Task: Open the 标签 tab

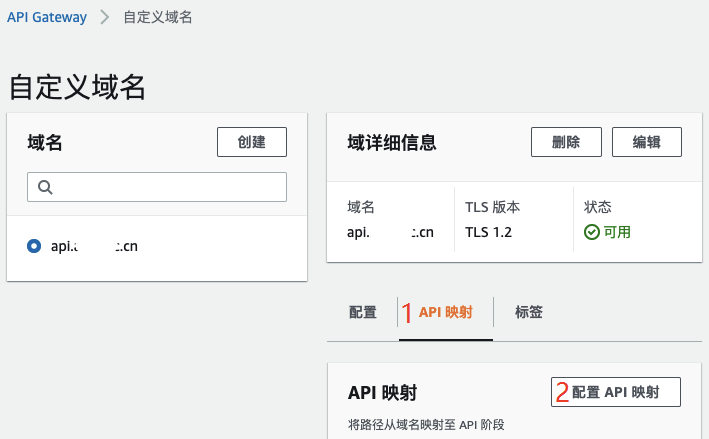Action: [x=529, y=312]
